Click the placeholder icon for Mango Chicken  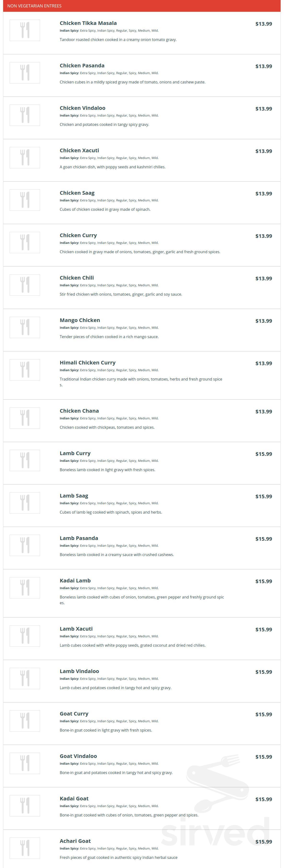25,328
